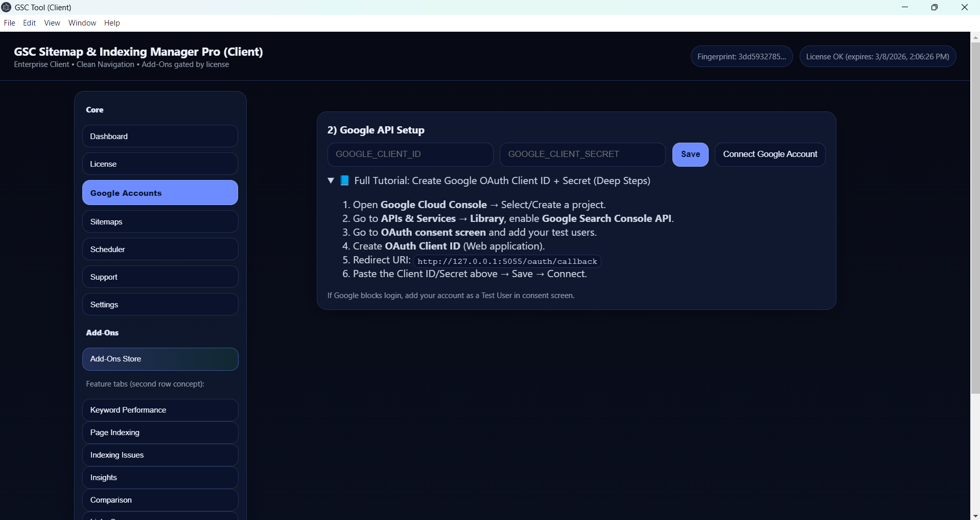
Task: Click the Save button
Action: pyautogui.click(x=690, y=154)
